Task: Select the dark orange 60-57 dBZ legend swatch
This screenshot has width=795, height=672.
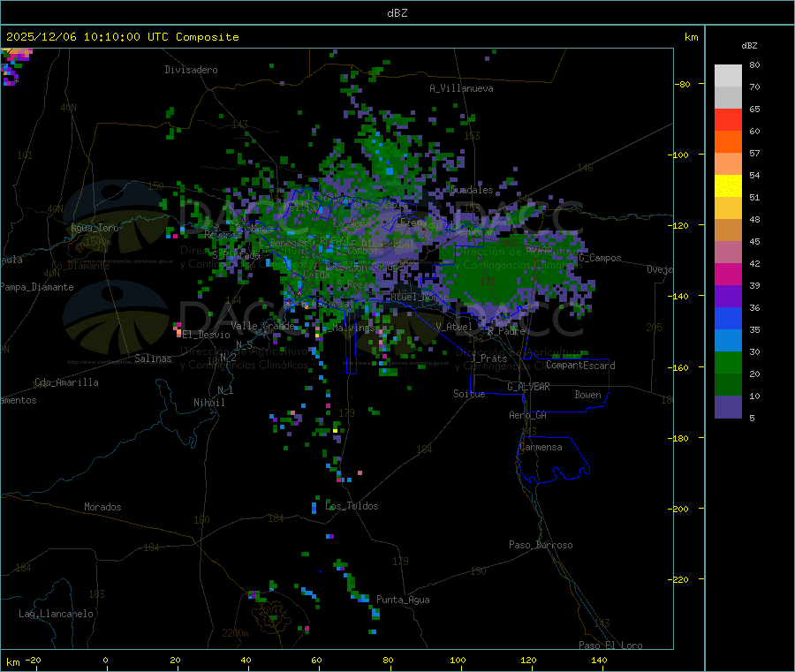Action: [728, 141]
